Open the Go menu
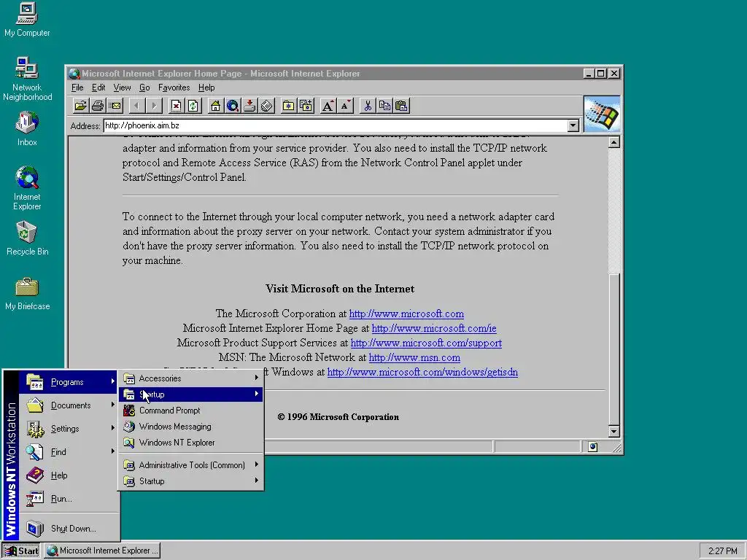This screenshot has height=560, width=747. coord(144,87)
